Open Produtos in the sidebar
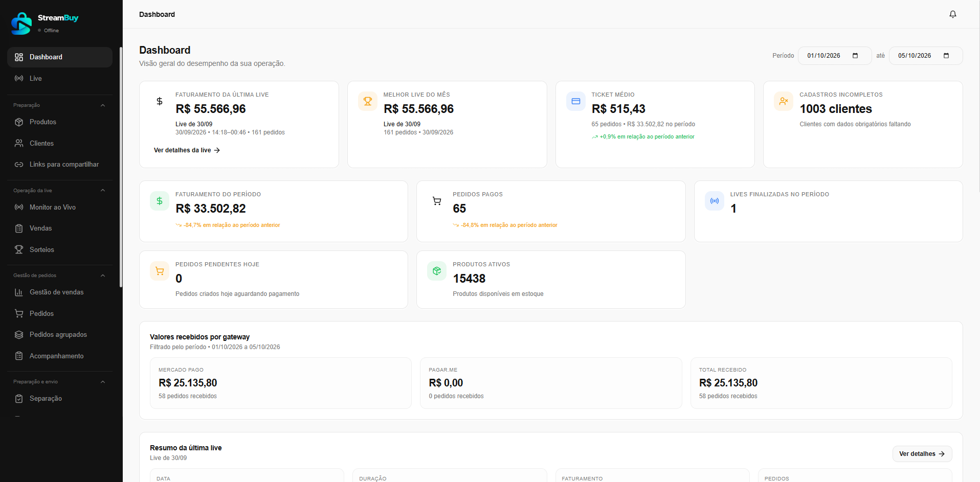This screenshot has width=980, height=482. [x=60, y=122]
